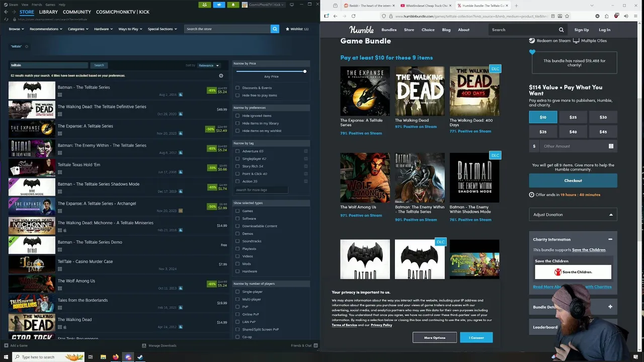Open the Special Sections dropdown
This screenshot has height=362, width=644.
pos(162,29)
